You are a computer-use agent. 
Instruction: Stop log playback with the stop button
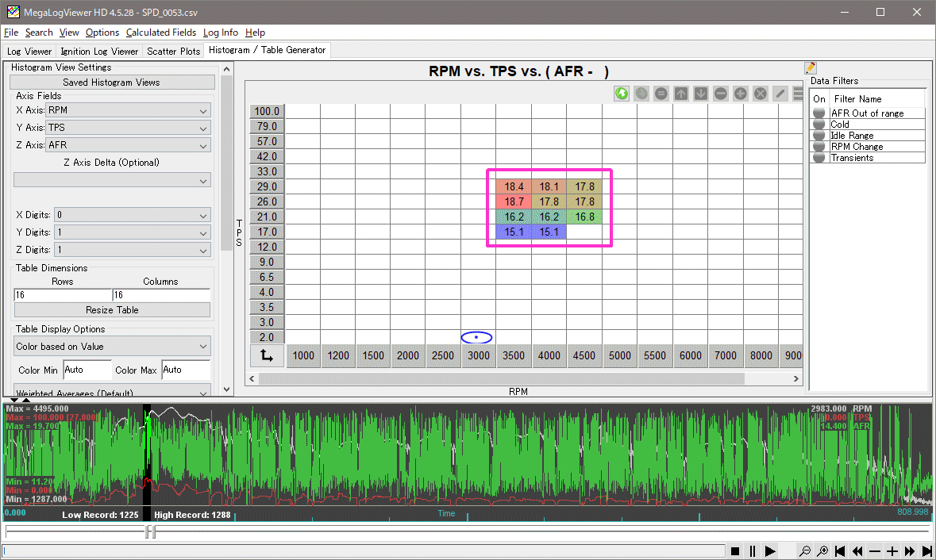[735, 551]
